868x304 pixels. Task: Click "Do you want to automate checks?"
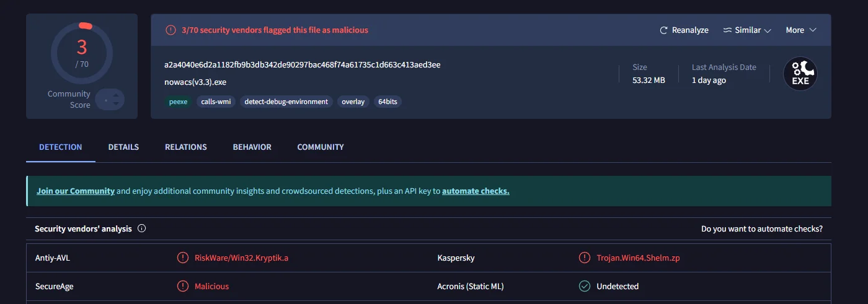click(761, 229)
